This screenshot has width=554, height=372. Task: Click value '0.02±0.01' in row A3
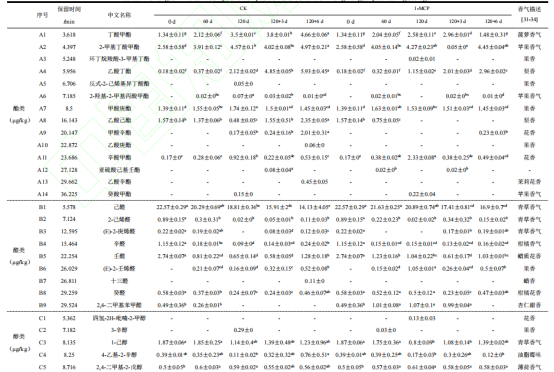pos(422,59)
